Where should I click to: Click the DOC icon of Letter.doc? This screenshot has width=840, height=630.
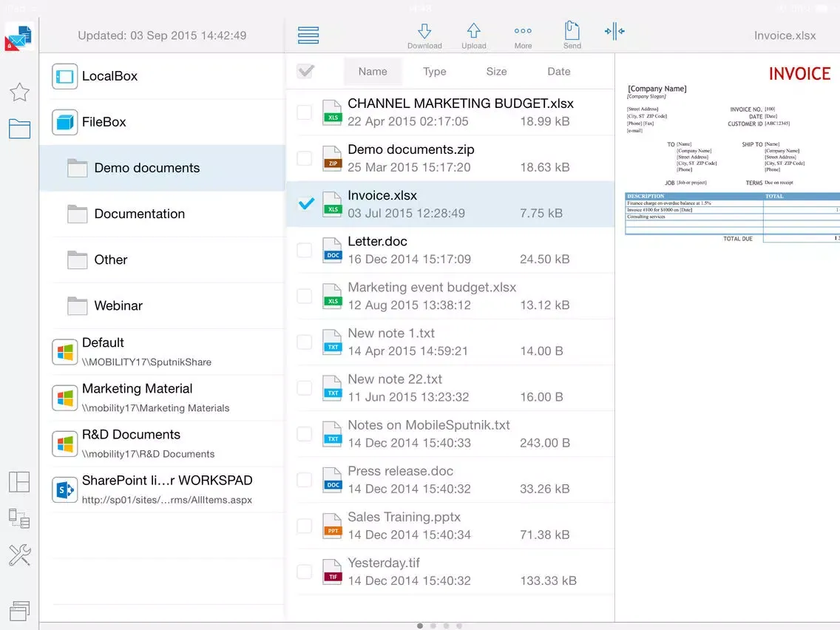pos(332,250)
